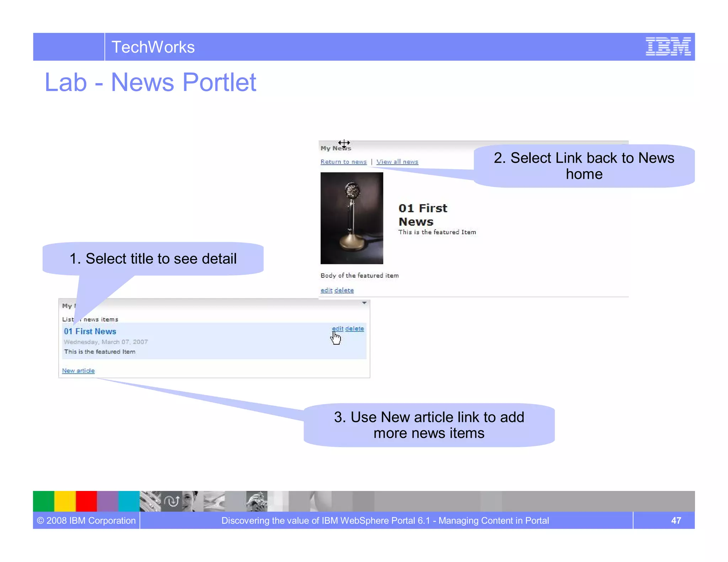Click the page number 47
This screenshot has height=562, width=728.
pos(676,520)
